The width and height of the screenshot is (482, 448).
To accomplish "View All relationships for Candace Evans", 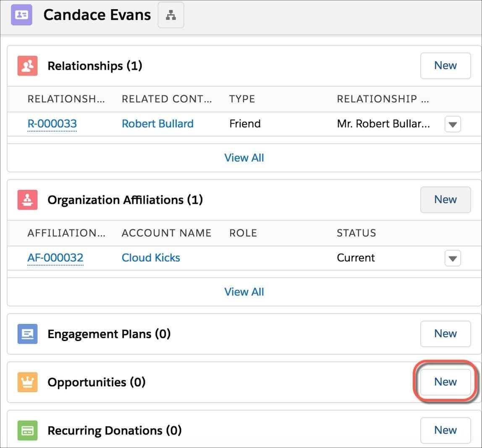I will coord(244,158).
